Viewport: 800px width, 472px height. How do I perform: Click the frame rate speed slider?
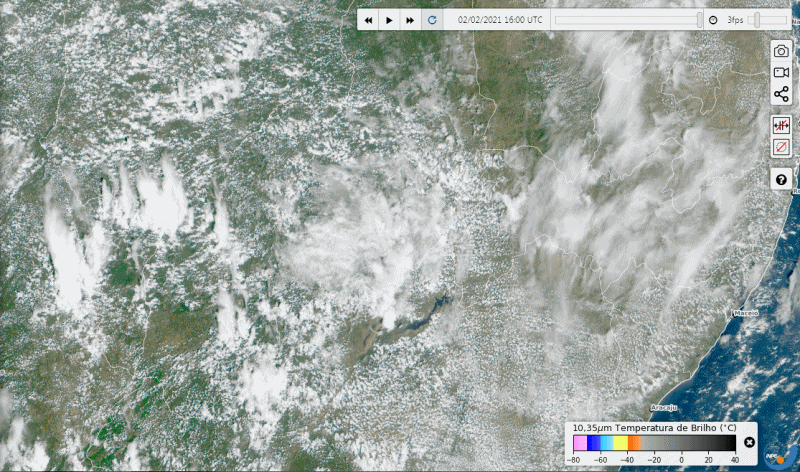(x=767, y=20)
